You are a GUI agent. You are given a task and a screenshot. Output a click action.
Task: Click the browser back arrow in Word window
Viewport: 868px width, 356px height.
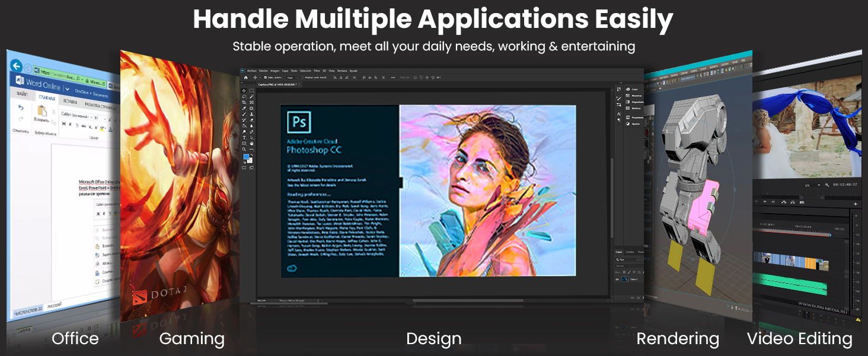(x=16, y=66)
